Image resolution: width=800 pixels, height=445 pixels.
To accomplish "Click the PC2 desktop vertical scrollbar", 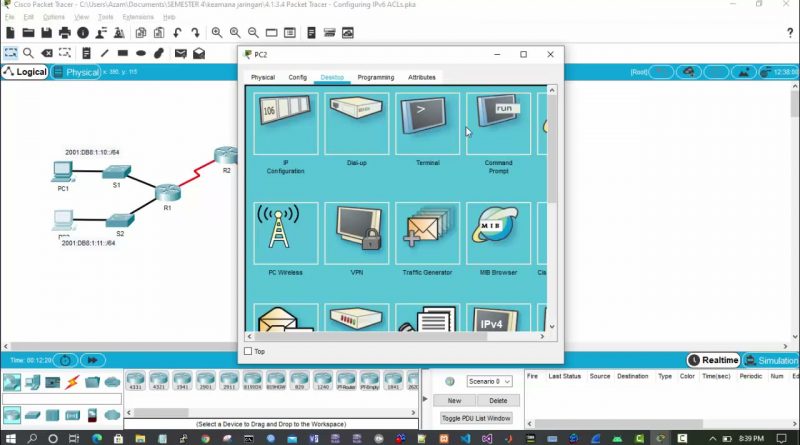I will click(552, 148).
